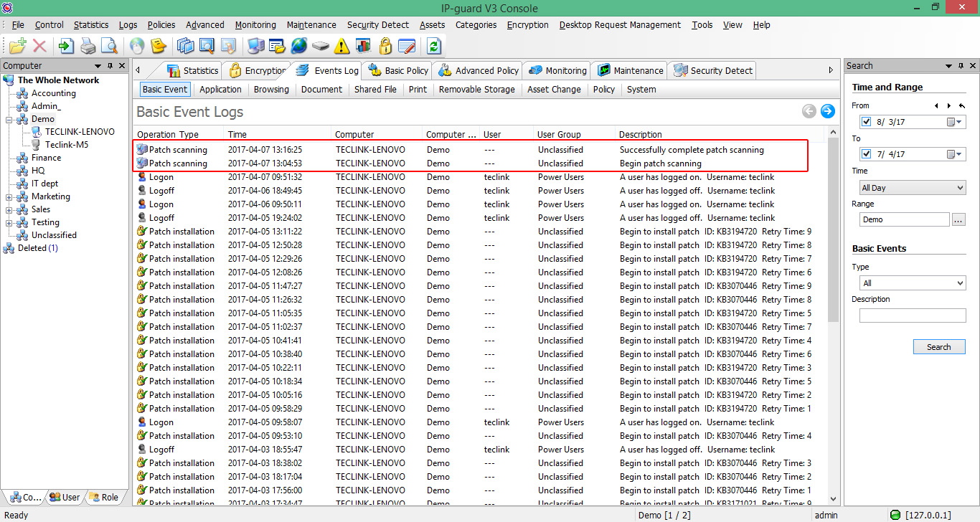Open the Shared File sub-tab
The image size is (980, 522).
(x=375, y=90)
